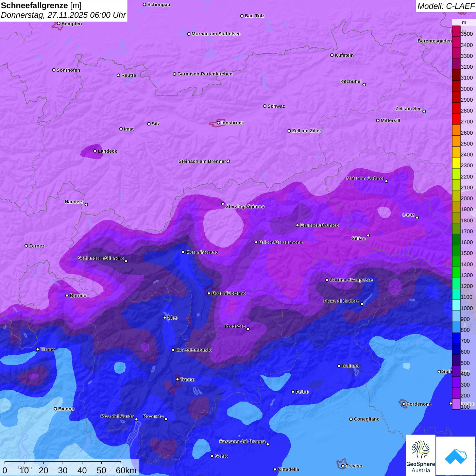The image size is (476, 476).
Task: Click the Kitzbühel city marker dot
Action: [364, 85]
